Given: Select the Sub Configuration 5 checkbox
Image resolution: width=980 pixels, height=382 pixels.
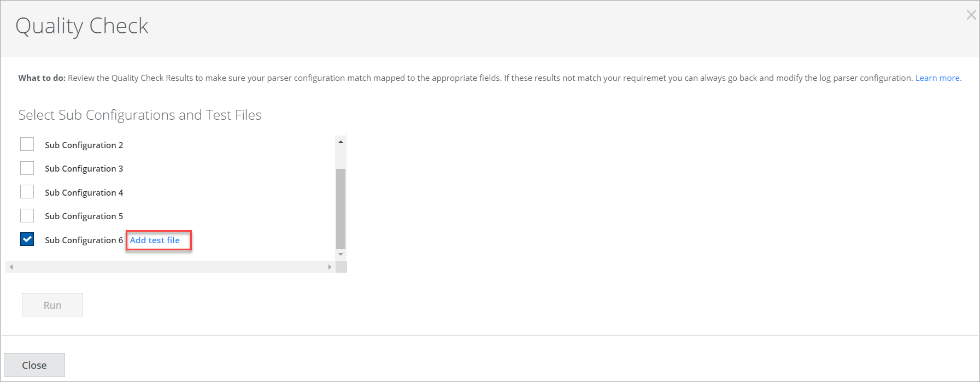Looking at the screenshot, I should click(x=27, y=215).
